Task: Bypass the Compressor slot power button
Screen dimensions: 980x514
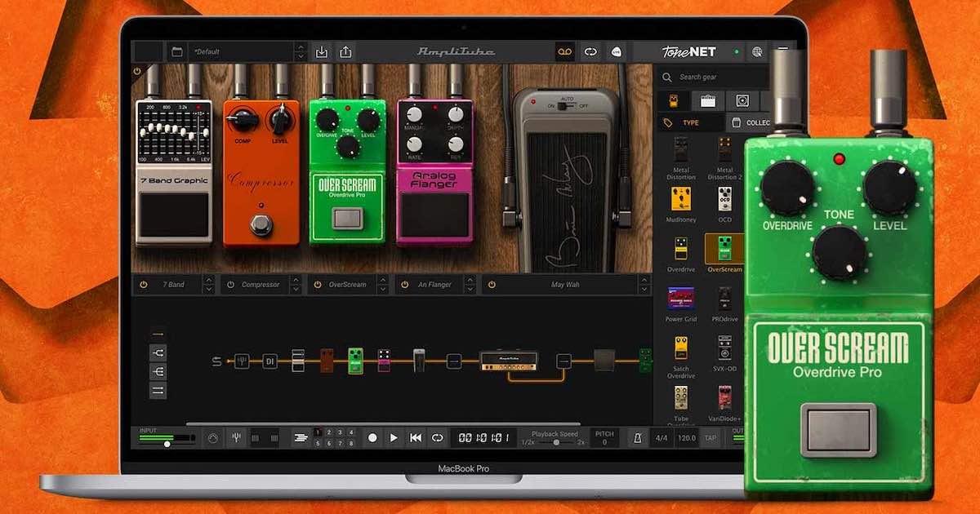Action: 231,285
